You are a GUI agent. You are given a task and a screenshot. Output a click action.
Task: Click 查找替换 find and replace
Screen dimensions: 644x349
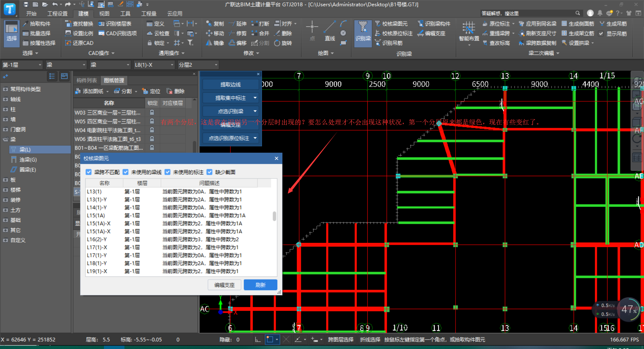pos(79,24)
